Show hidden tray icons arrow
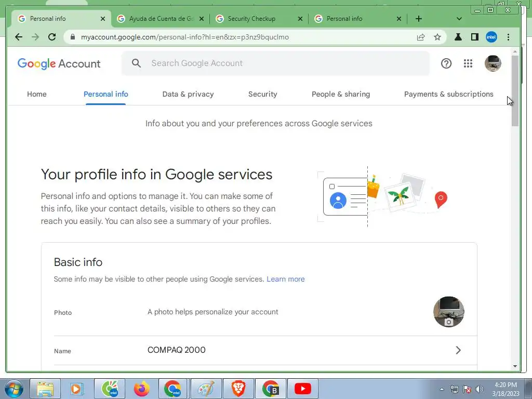This screenshot has width=532, height=399. pyautogui.click(x=442, y=389)
